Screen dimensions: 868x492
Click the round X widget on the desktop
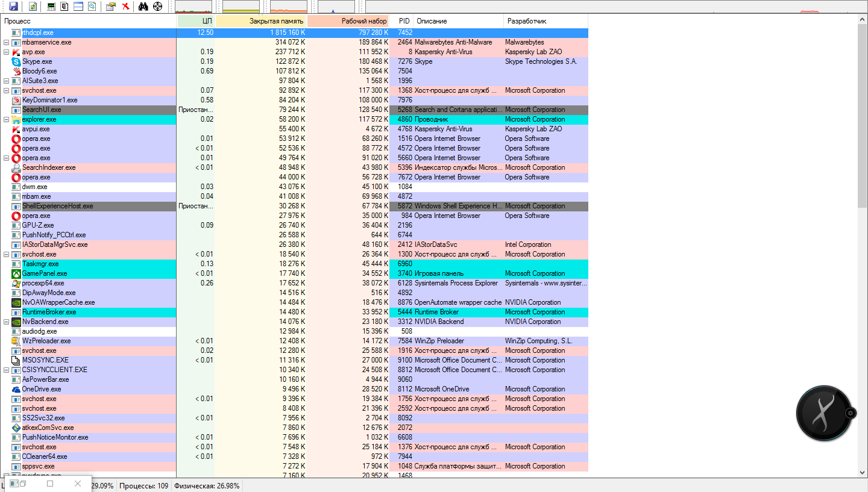coord(823,414)
